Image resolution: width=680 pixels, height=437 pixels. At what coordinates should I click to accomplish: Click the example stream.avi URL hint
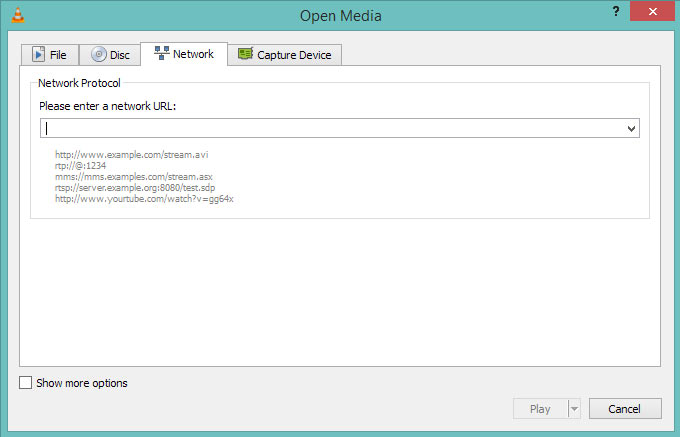[131, 155]
